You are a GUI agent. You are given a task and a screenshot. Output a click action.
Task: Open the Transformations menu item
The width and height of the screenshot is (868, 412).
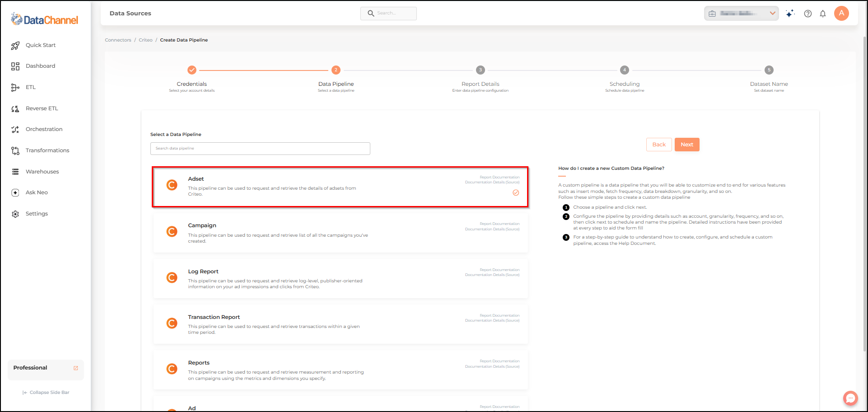pyautogui.click(x=47, y=150)
